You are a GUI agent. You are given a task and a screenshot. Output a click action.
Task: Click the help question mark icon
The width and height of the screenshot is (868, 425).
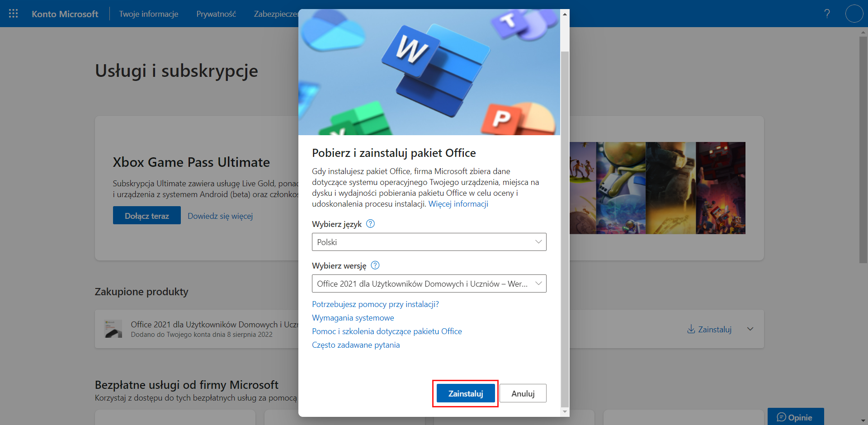point(827,14)
